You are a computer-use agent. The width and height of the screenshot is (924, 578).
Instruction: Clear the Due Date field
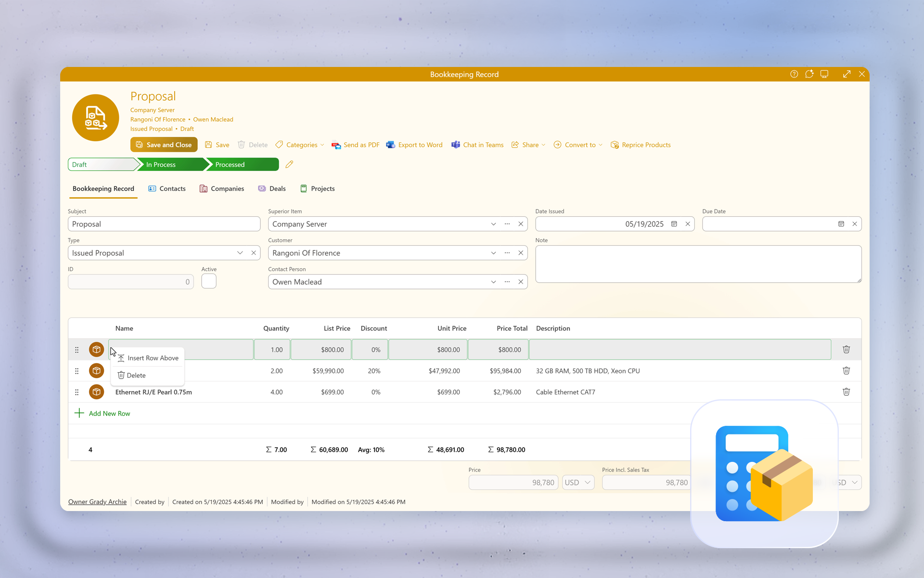[855, 224]
